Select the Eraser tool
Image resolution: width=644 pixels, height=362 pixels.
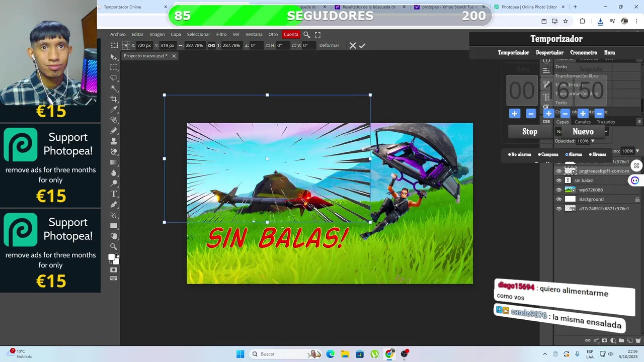tap(114, 152)
